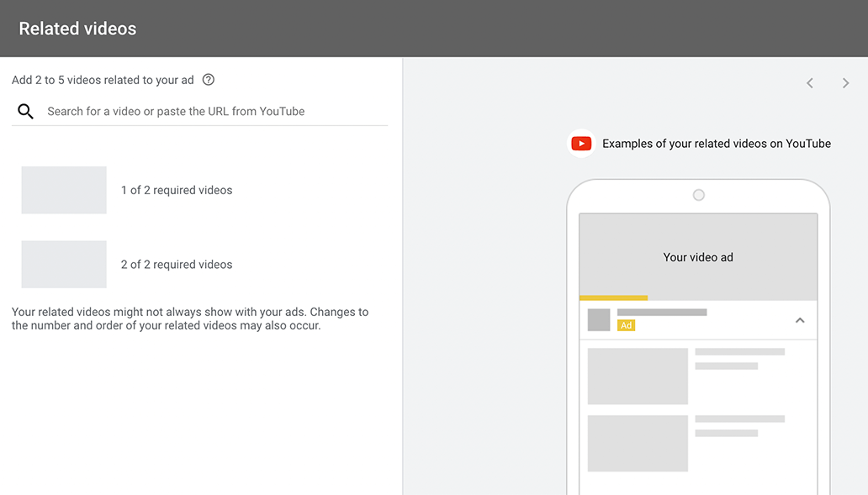This screenshot has width=868, height=495.
Task: Click first related video thumbnail in phone
Action: pyautogui.click(x=638, y=377)
